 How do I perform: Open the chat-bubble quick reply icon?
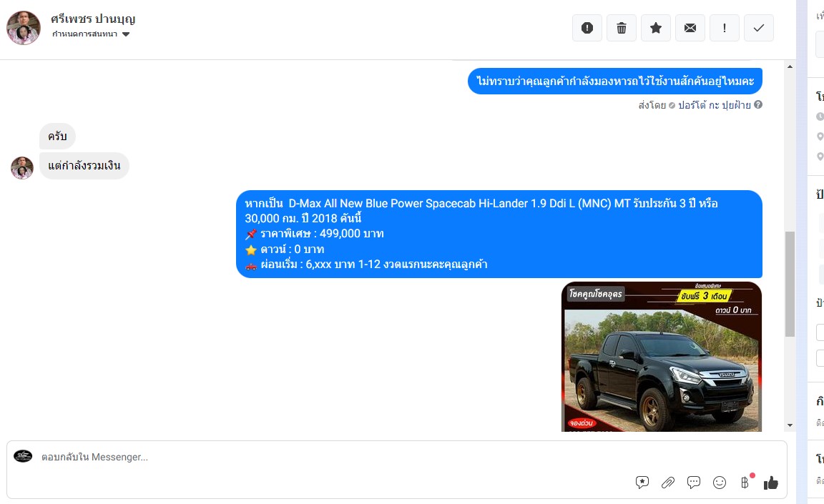click(x=694, y=483)
